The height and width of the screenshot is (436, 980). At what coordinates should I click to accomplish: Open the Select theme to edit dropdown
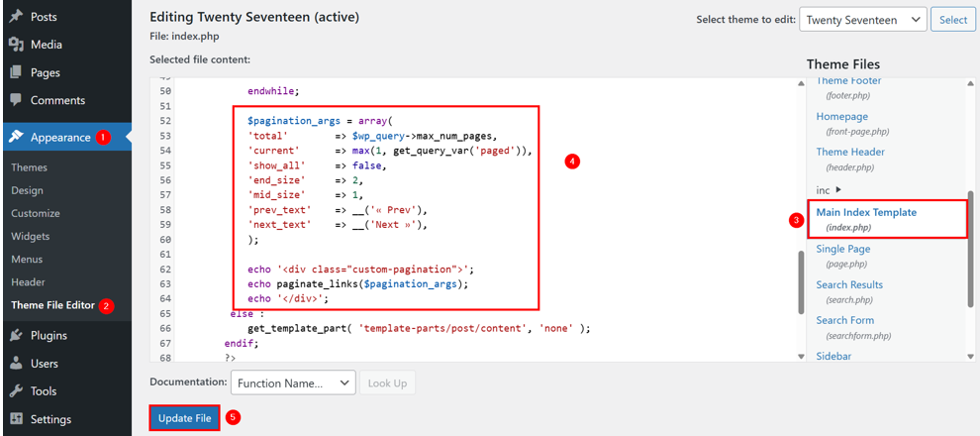tap(862, 20)
